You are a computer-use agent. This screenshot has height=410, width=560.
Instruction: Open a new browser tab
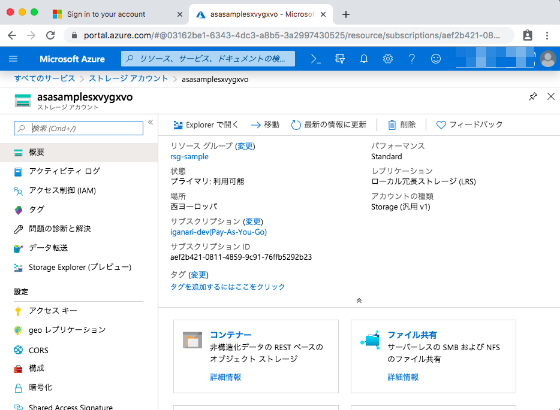point(346,14)
